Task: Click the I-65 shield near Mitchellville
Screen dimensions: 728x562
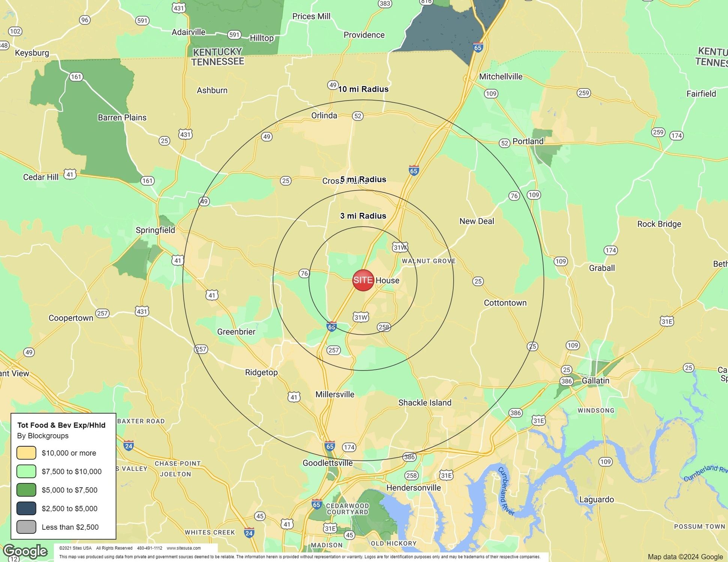Action: (478, 48)
